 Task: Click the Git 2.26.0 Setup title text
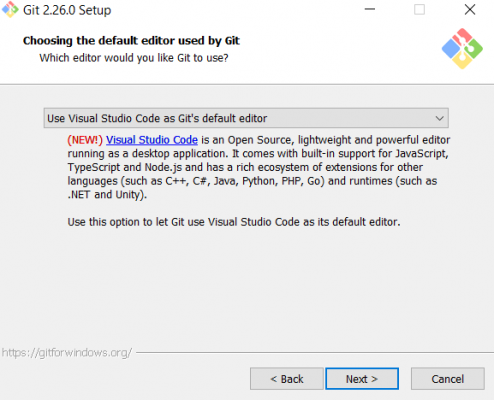coord(67,10)
